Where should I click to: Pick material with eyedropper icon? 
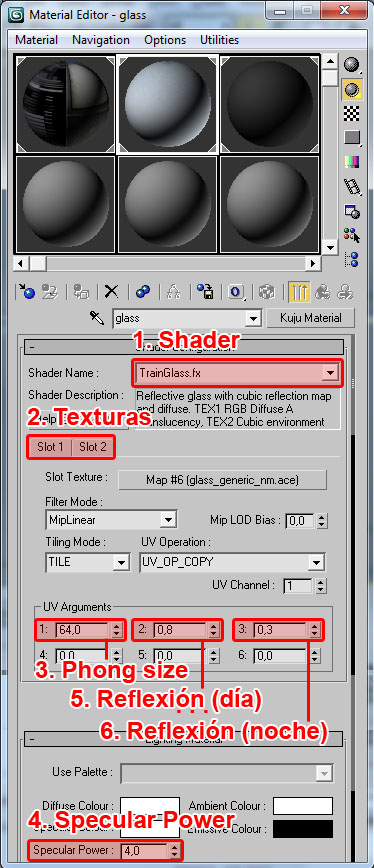tap(97, 318)
